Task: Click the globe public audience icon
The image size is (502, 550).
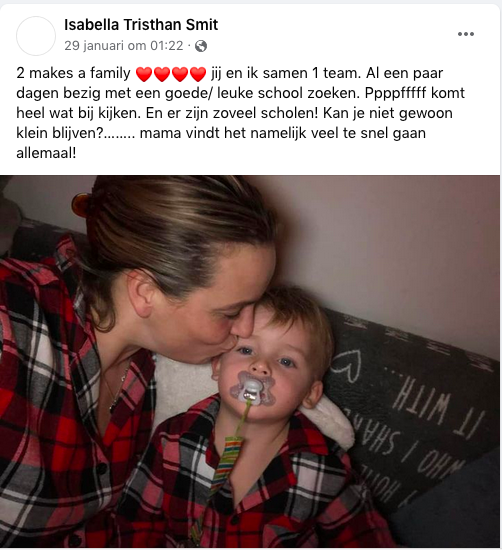Action: pyautogui.click(x=201, y=46)
